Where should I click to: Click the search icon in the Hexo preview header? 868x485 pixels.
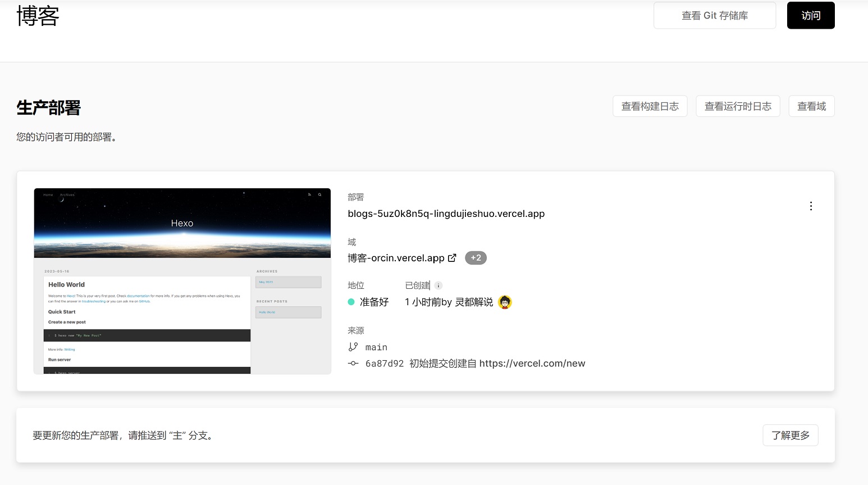pos(320,194)
